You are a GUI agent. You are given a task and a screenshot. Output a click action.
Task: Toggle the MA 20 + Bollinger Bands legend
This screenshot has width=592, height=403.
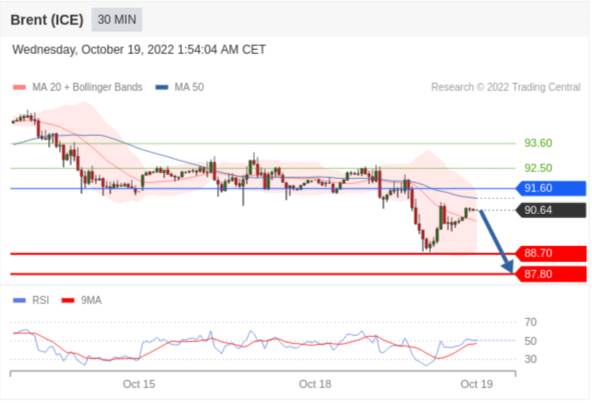pyautogui.click(x=78, y=87)
